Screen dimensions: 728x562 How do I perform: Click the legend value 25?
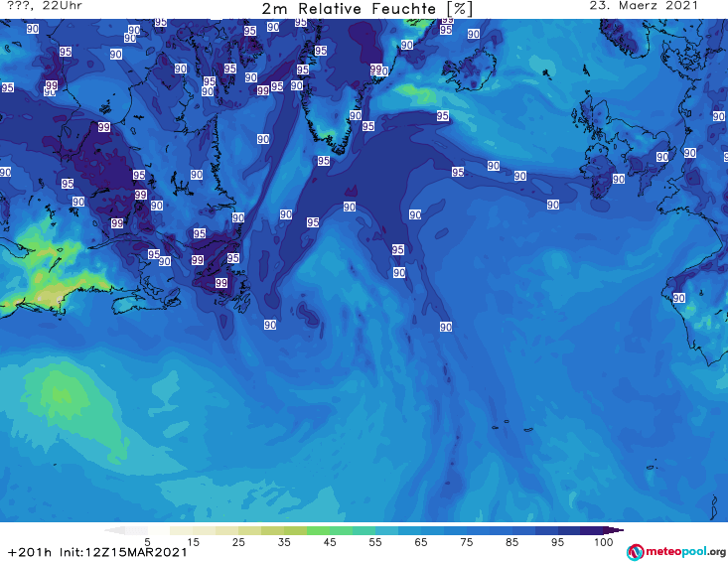click(x=238, y=542)
